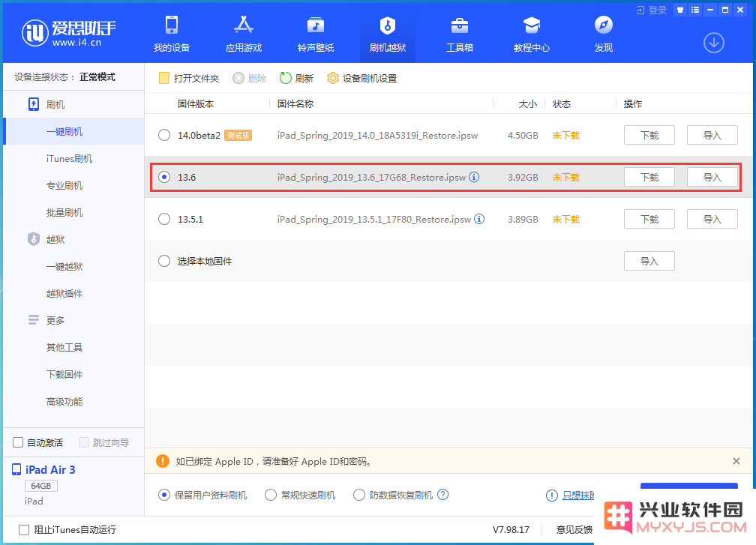
Task: Select the 刷机越狱 flash and jailbreak tab
Action: click(388, 34)
